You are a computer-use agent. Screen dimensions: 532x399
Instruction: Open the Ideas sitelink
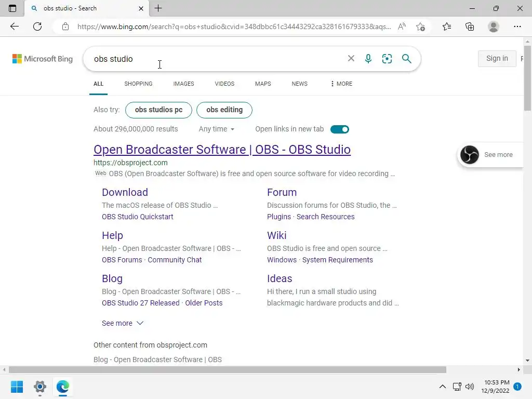pos(280,278)
